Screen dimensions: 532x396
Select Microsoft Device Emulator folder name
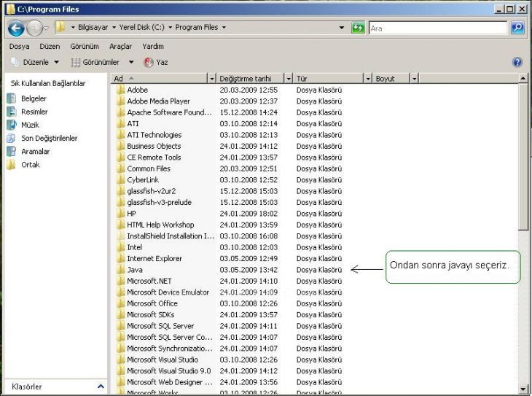(x=168, y=292)
